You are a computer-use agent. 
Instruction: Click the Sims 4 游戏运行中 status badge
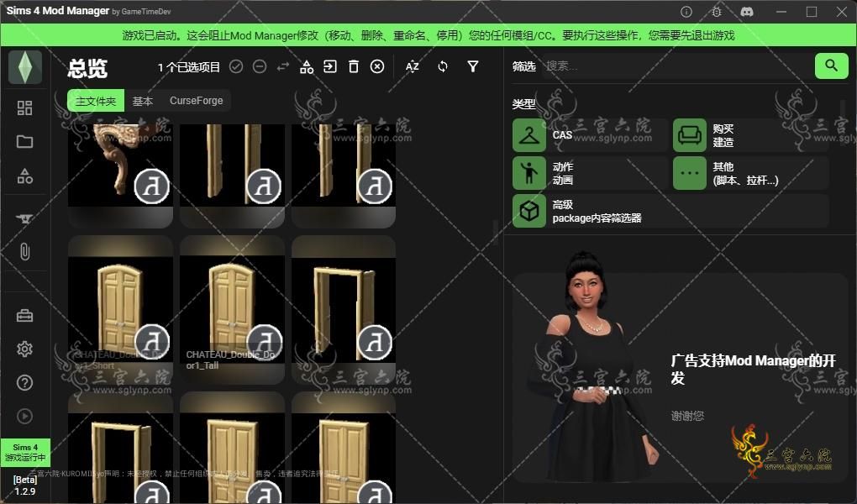point(25,452)
